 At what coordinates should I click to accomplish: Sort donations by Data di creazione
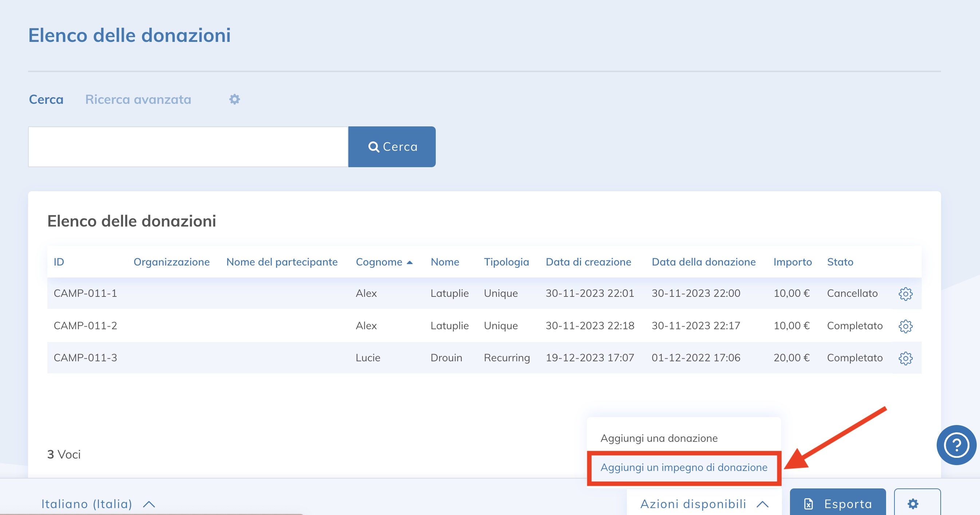point(589,262)
